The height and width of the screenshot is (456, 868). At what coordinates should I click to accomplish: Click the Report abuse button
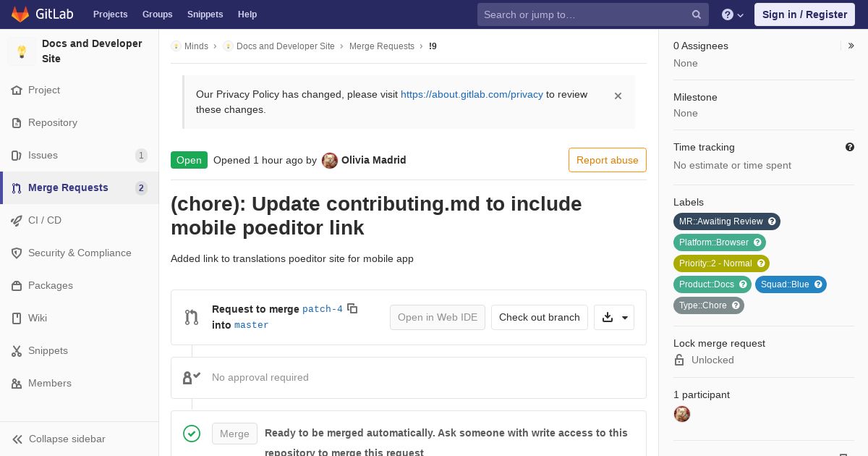click(608, 160)
